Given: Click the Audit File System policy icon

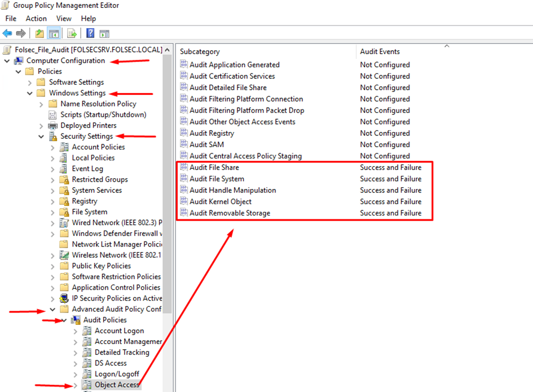Looking at the screenshot, I should tap(184, 179).
